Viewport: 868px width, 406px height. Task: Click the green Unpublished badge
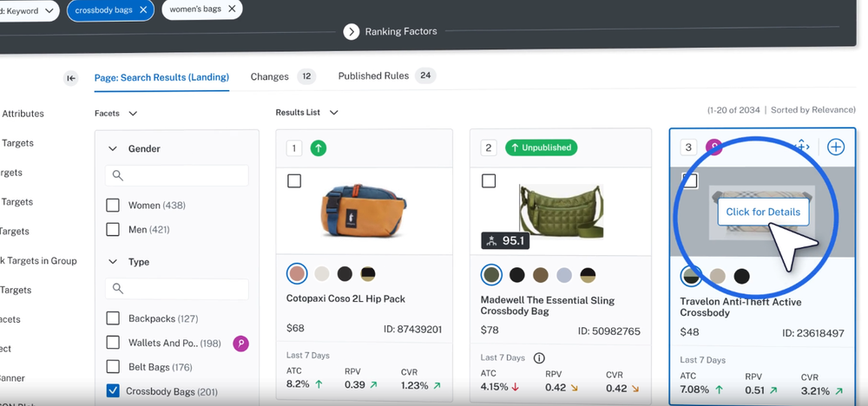pyautogui.click(x=541, y=147)
